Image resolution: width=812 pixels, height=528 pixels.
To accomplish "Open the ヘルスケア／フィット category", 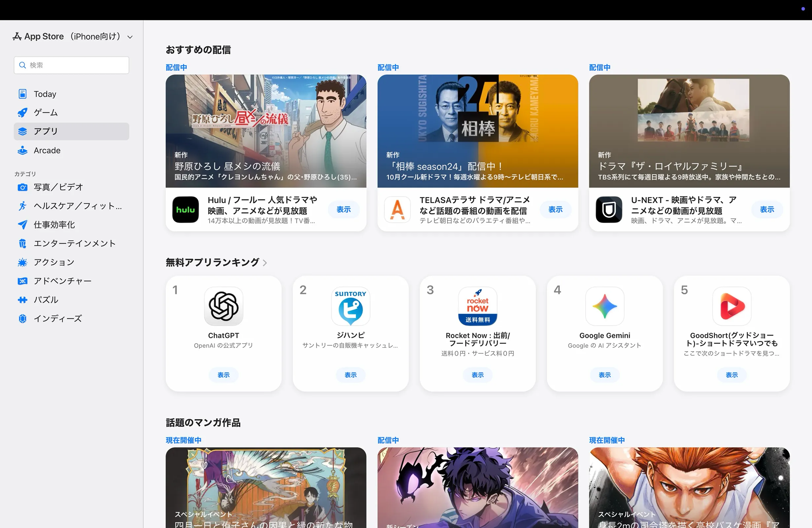I will point(71,206).
